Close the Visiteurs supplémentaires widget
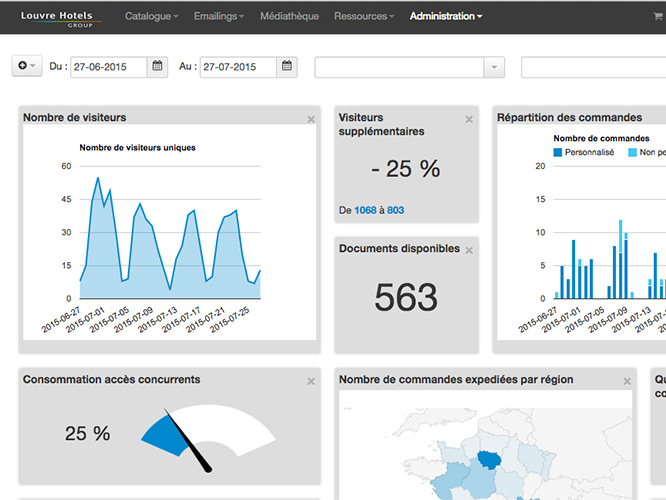This screenshot has width=666, height=500. pyautogui.click(x=469, y=119)
